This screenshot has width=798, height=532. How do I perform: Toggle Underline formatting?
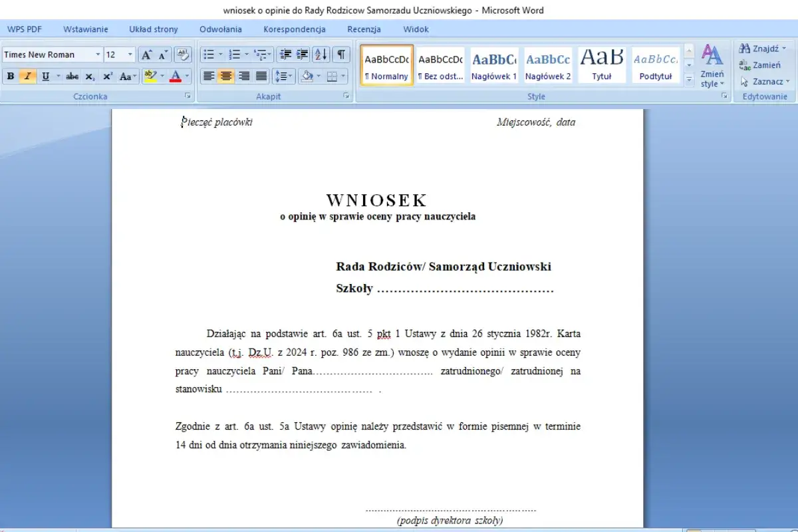click(45, 76)
